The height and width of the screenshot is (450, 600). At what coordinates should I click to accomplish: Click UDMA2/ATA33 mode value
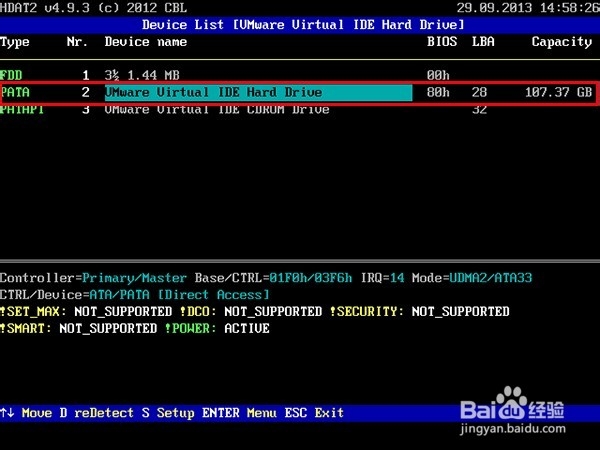click(491, 278)
